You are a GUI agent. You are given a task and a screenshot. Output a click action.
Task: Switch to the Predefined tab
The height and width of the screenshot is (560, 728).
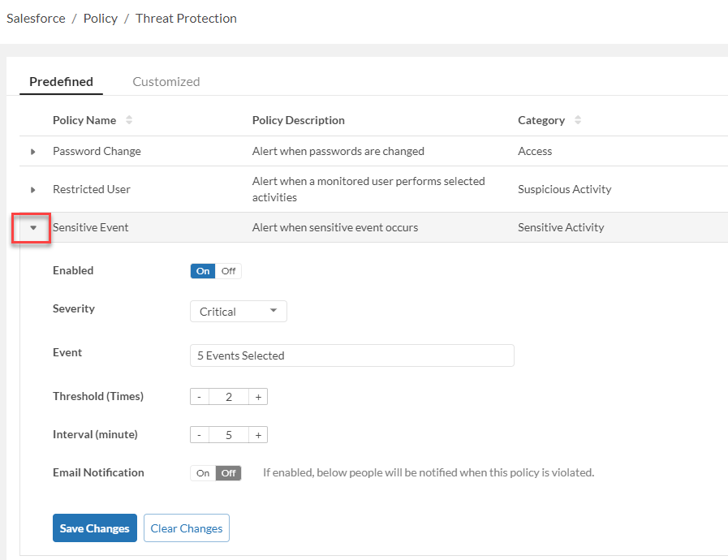(62, 82)
